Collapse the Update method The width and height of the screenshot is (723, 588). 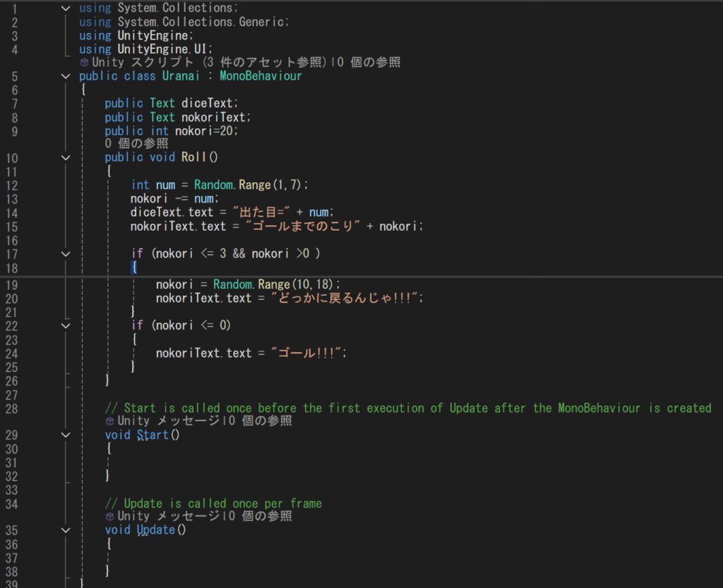[x=66, y=529]
